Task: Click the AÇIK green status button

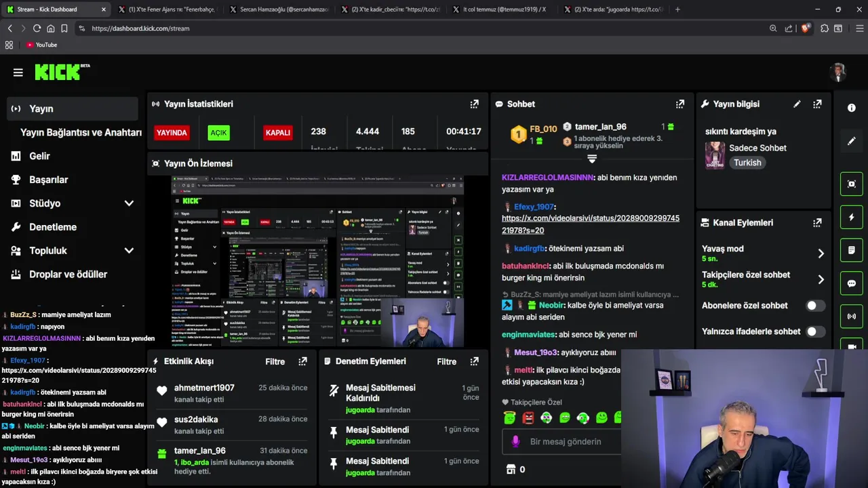Action: click(x=218, y=133)
